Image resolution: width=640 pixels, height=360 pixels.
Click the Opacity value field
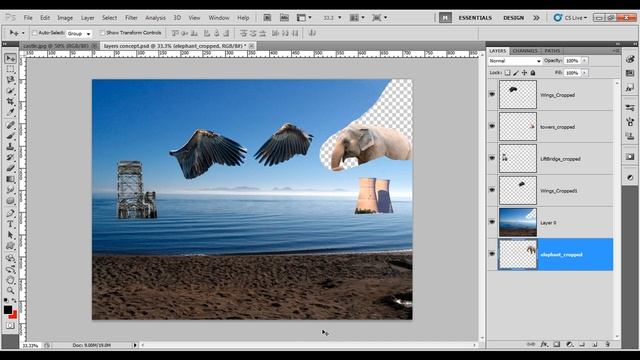point(572,61)
